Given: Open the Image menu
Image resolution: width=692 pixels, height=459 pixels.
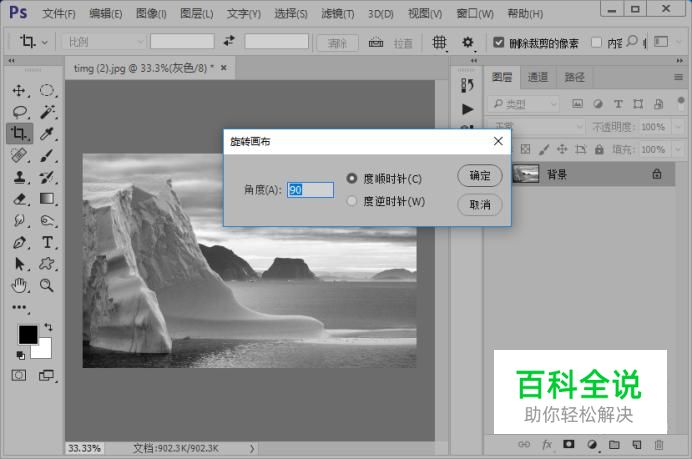Looking at the screenshot, I should coord(151,14).
